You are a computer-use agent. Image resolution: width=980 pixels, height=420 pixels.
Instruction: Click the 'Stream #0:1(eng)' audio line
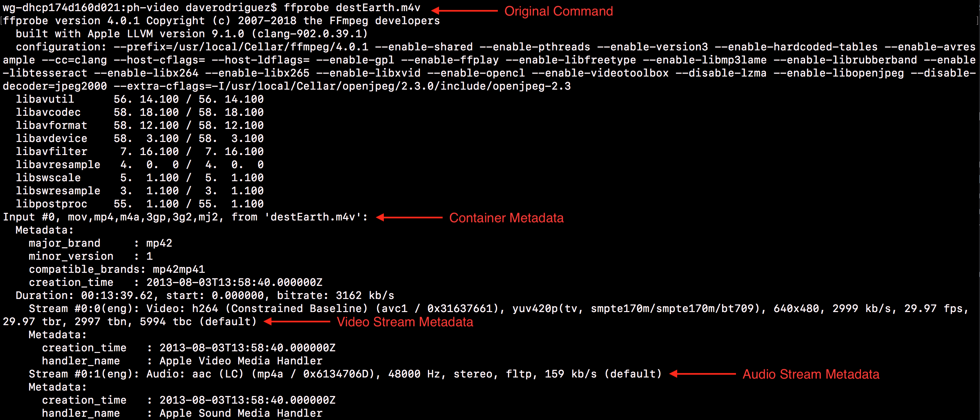pyautogui.click(x=345, y=374)
